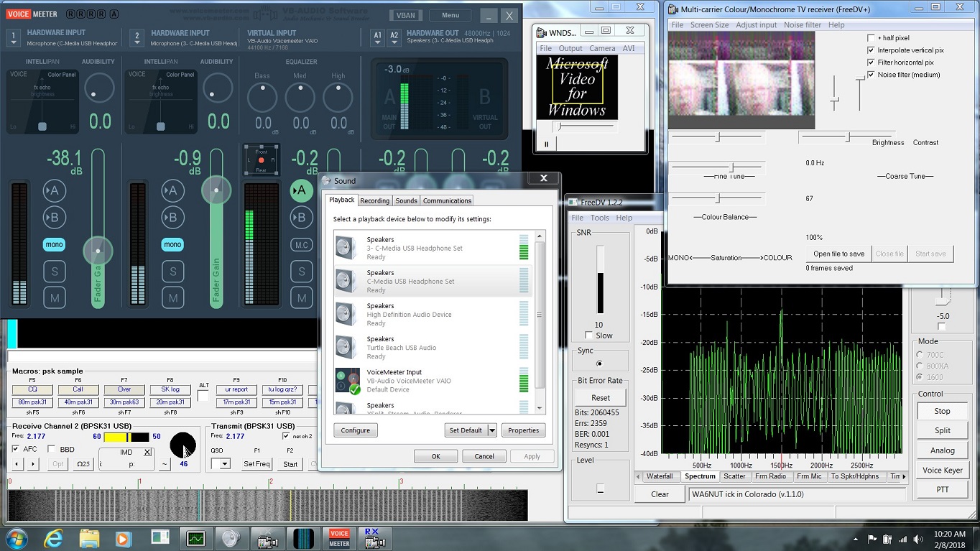Route hardware input 1 to bus A

54,190
